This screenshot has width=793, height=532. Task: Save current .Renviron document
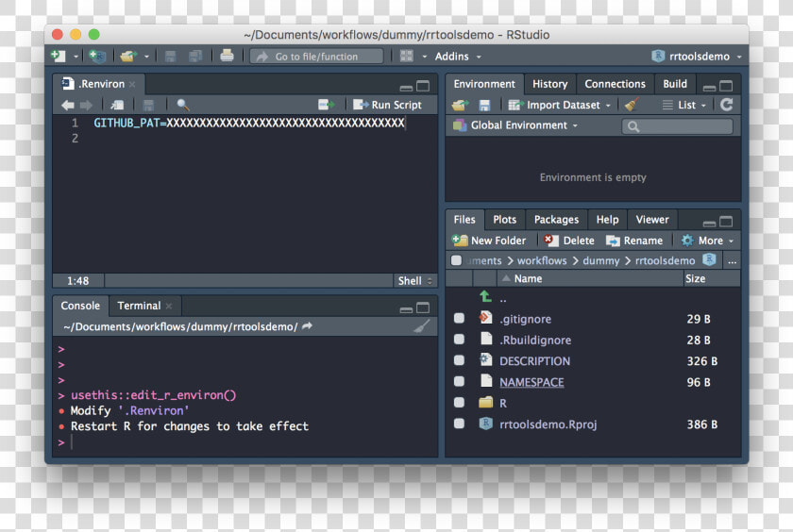pyautogui.click(x=148, y=105)
